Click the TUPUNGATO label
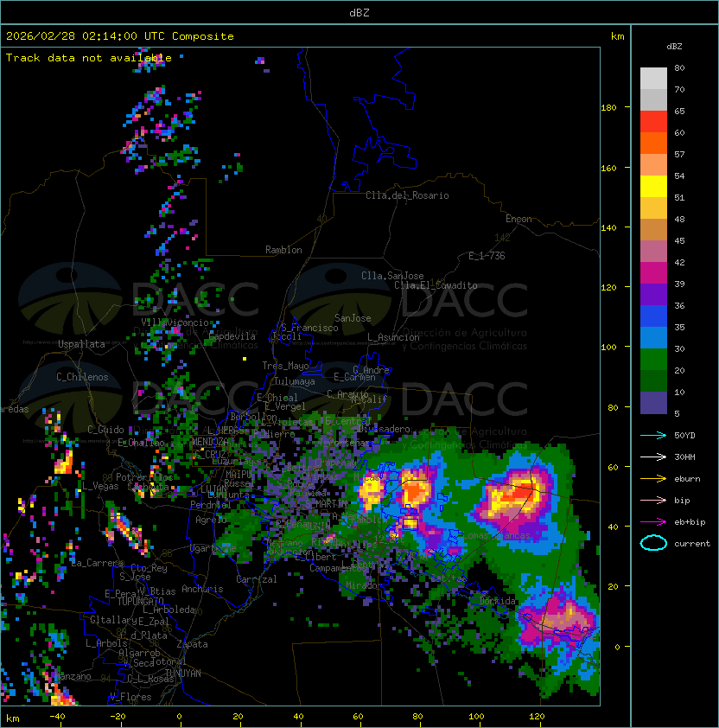This screenshot has width=719, height=728. (140, 601)
